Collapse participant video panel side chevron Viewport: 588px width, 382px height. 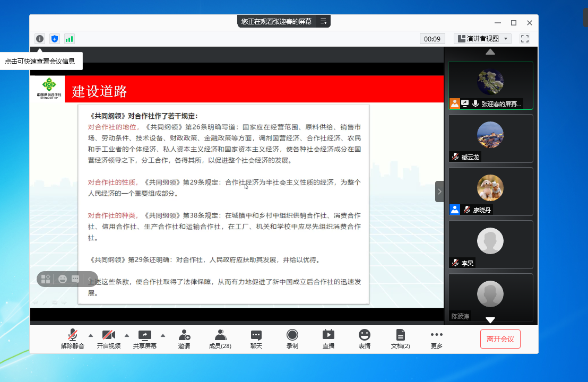point(439,192)
